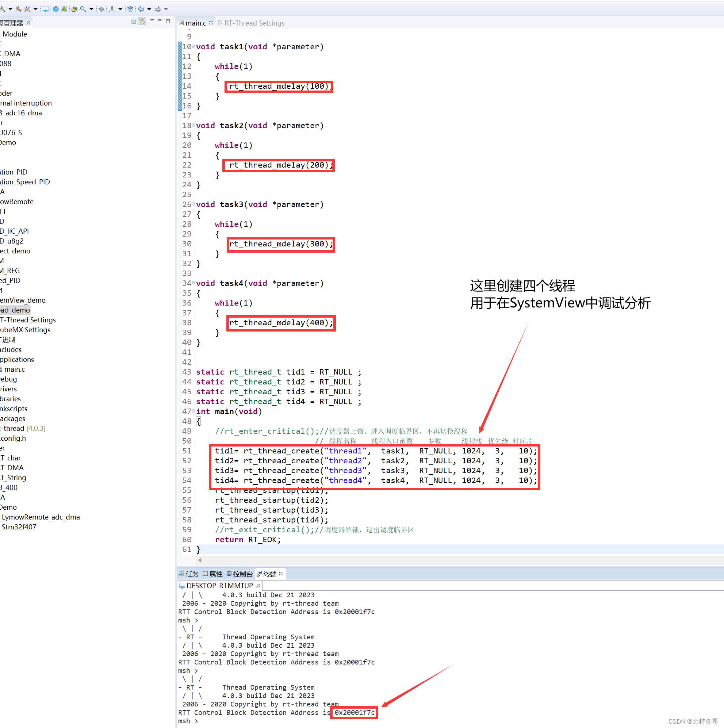Image resolution: width=724 pixels, height=728 pixels.
Task: Select the _adc16_dma project
Action: point(21,113)
